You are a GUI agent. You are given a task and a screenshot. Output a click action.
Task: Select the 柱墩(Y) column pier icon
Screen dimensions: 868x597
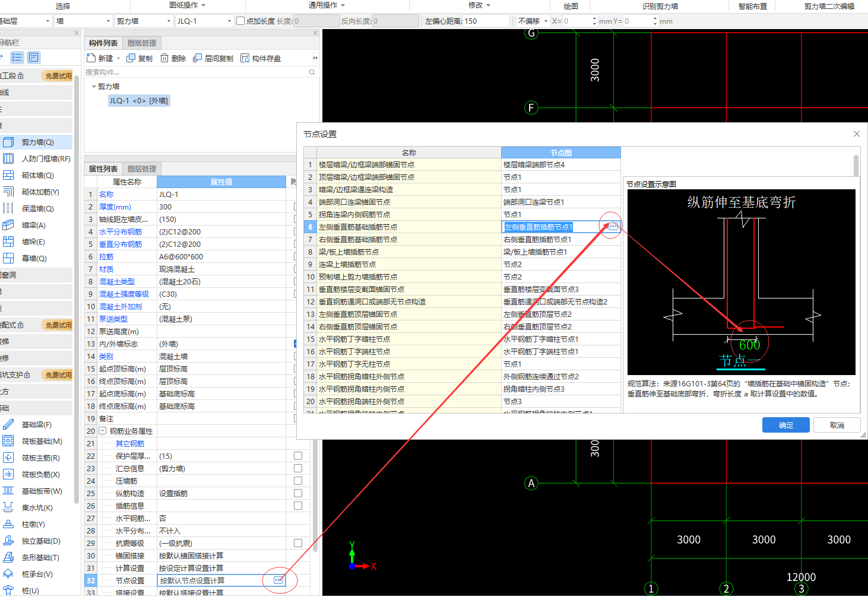8,524
